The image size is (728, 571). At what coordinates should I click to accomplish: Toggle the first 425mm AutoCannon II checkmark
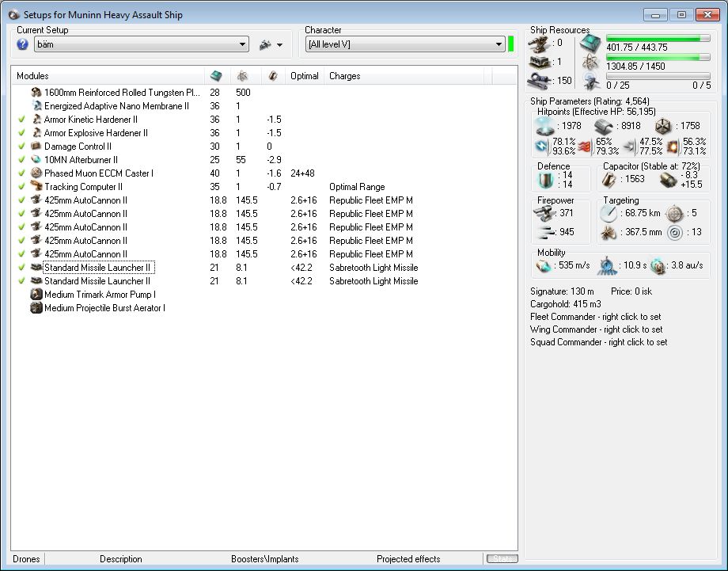pos(21,200)
